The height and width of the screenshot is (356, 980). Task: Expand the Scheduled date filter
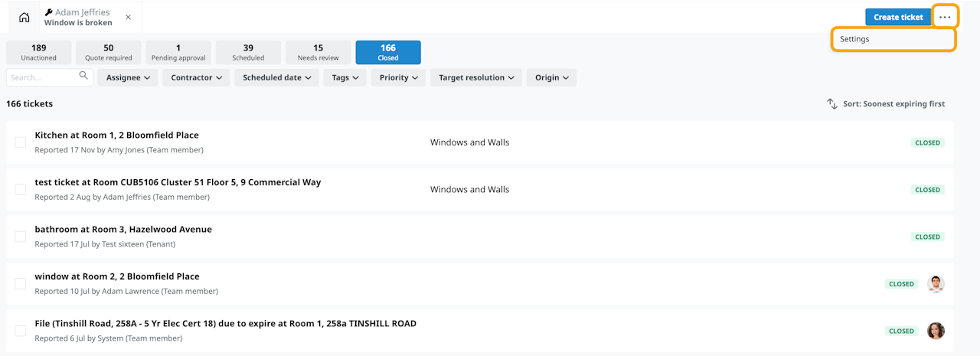(276, 77)
